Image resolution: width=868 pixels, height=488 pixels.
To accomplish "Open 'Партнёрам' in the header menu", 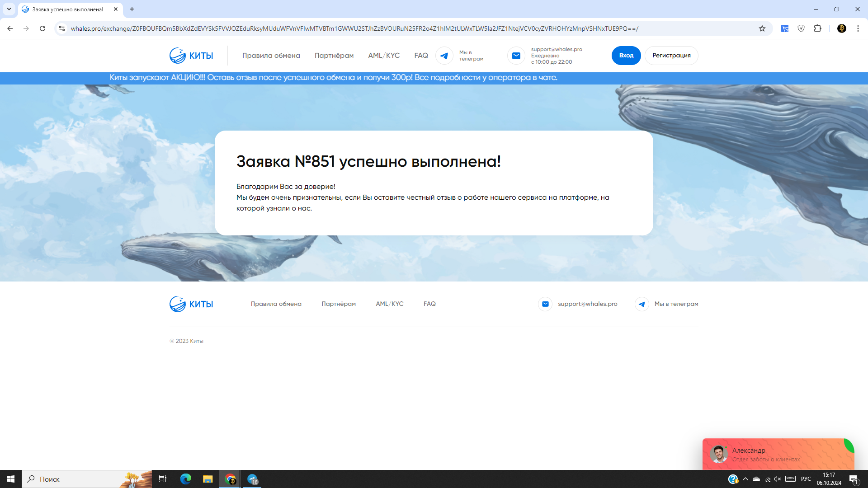I will click(x=334, y=56).
